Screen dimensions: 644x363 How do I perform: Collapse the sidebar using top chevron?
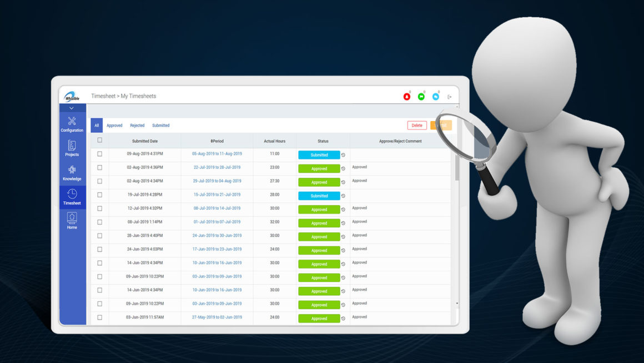[x=72, y=108]
